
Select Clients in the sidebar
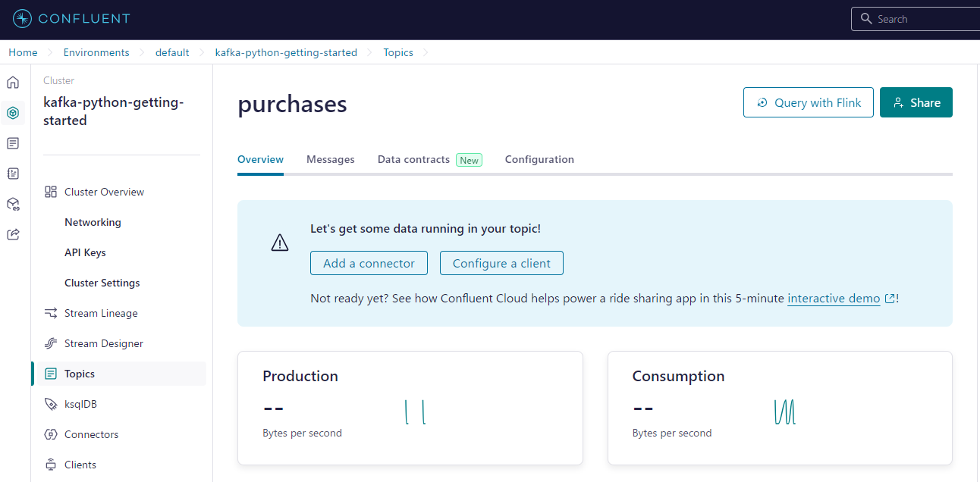coord(80,465)
